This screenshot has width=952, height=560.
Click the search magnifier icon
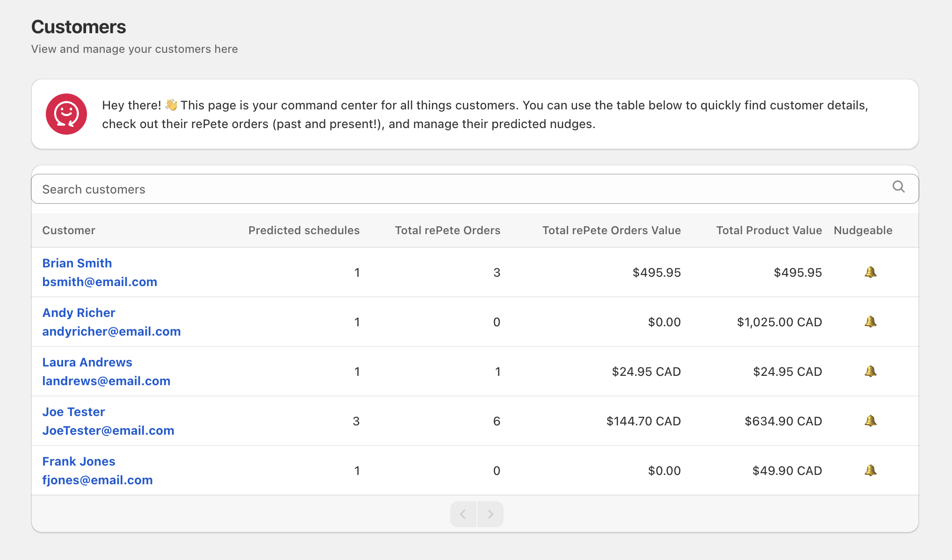[x=898, y=187]
